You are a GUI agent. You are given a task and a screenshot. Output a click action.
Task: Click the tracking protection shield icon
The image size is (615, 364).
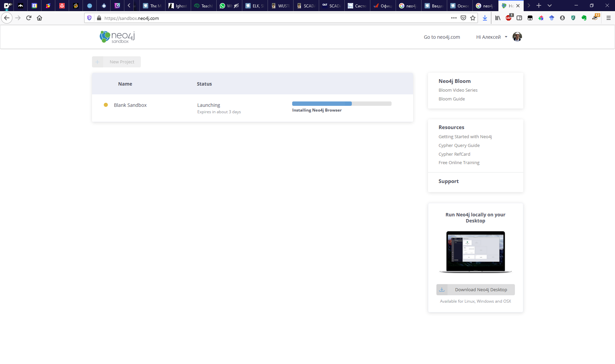(x=89, y=18)
